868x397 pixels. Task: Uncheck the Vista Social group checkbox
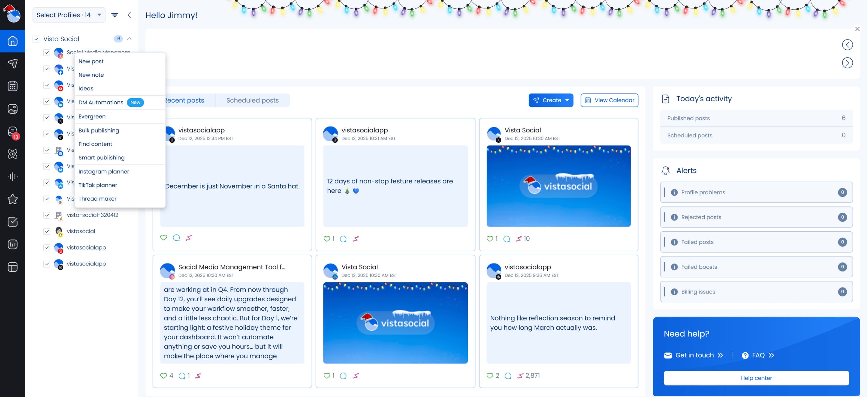pos(36,39)
